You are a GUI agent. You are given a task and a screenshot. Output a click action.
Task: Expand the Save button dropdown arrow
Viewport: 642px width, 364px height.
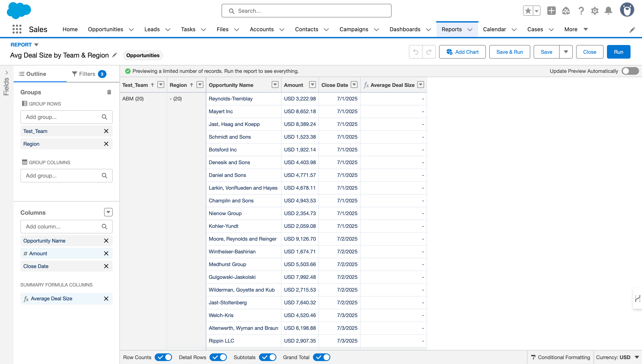click(x=566, y=52)
